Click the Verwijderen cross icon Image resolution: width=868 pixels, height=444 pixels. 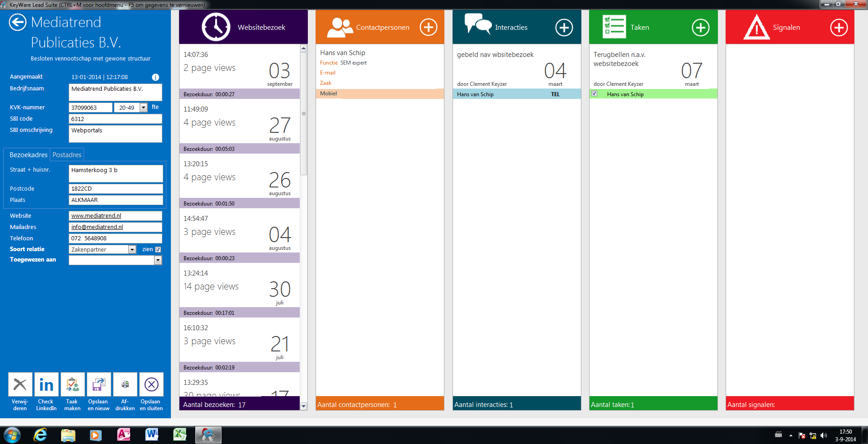tap(20, 384)
